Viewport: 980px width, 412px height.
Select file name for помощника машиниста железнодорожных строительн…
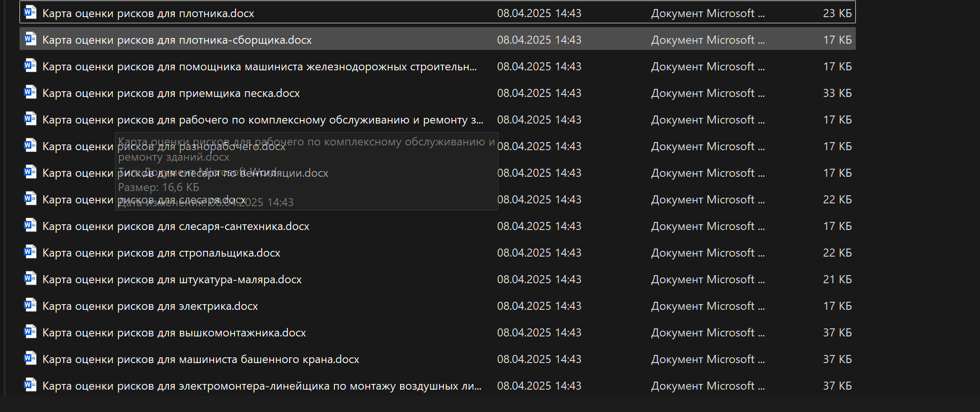259,67
